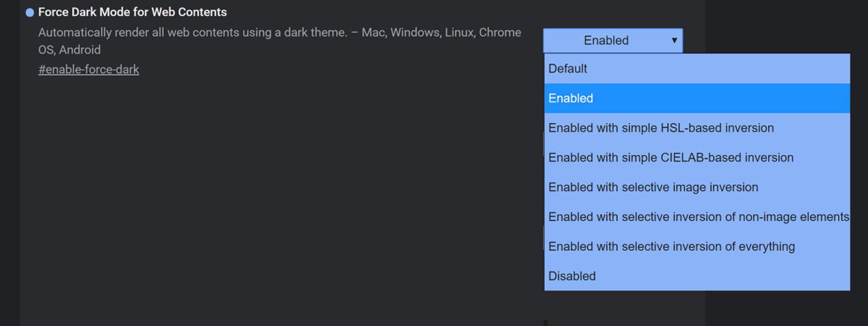868x326 pixels.
Task: Choose Enabled with selective image inversion
Action: [x=697, y=187]
